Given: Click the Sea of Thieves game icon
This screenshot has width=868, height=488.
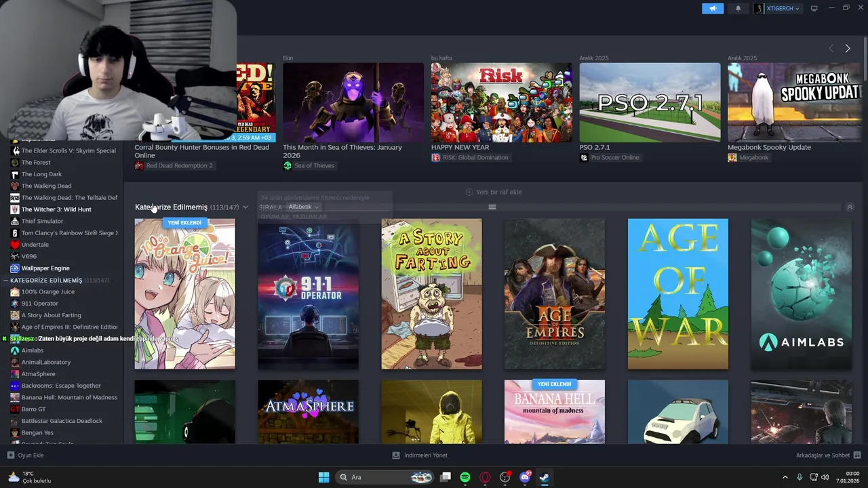Looking at the screenshot, I should [x=288, y=165].
